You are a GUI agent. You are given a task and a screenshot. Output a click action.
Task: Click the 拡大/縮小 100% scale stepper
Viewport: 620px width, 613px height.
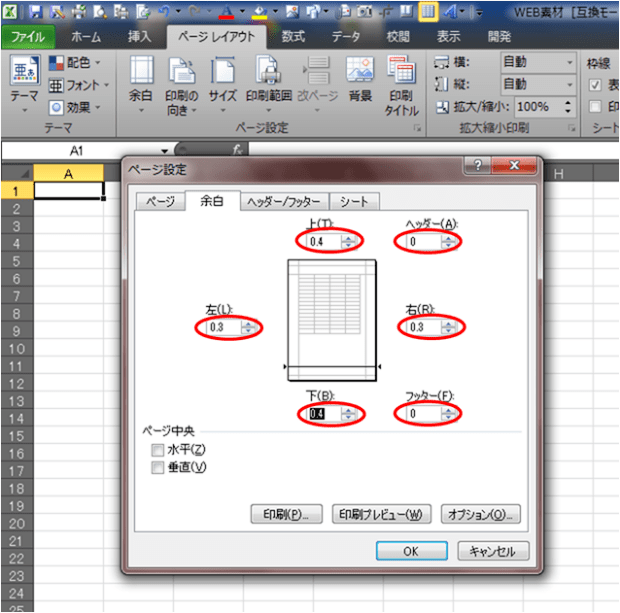coord(568,107)
